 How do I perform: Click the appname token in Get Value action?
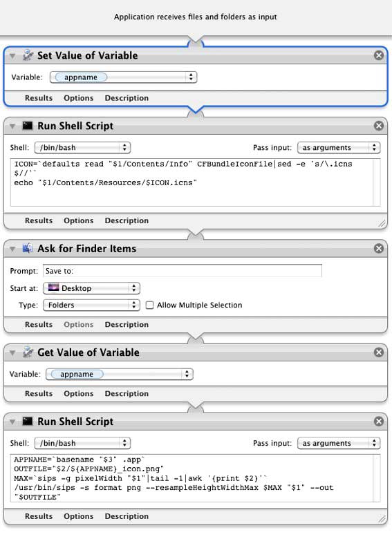[76, 374]
